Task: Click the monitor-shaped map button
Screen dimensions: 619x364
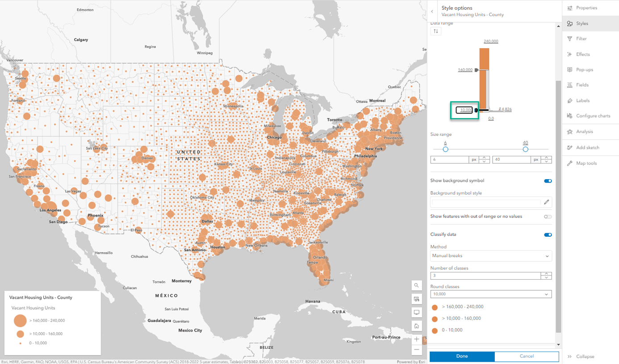Action: 417,312
